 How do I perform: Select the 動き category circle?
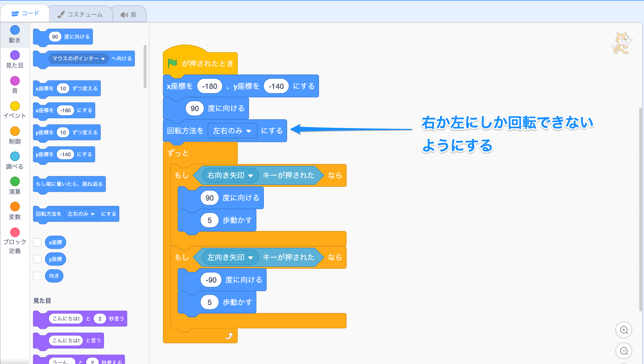coord(15,30)
